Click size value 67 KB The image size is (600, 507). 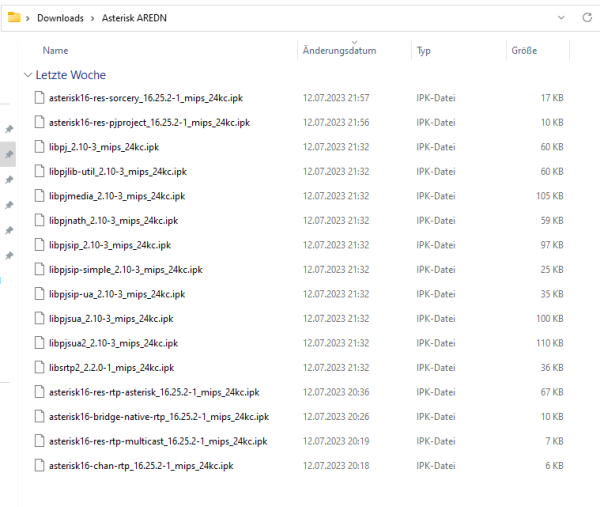tap(552, 392)
